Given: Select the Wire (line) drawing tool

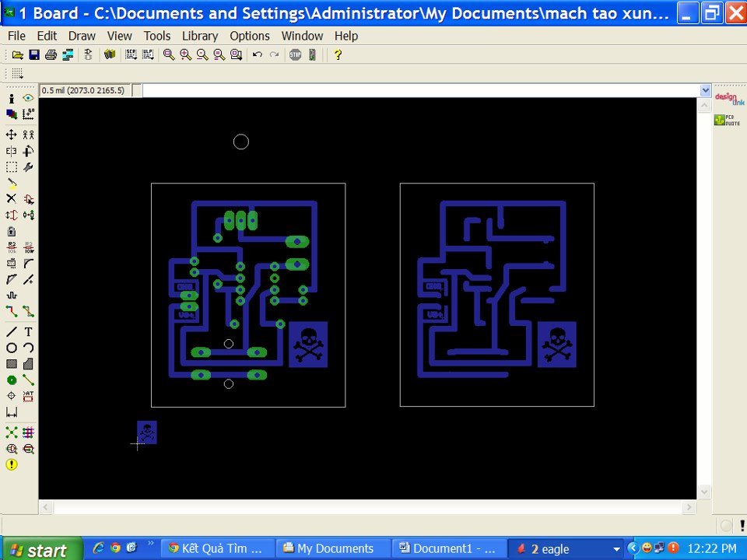Looking at the screenshot, I should [12, 332].
